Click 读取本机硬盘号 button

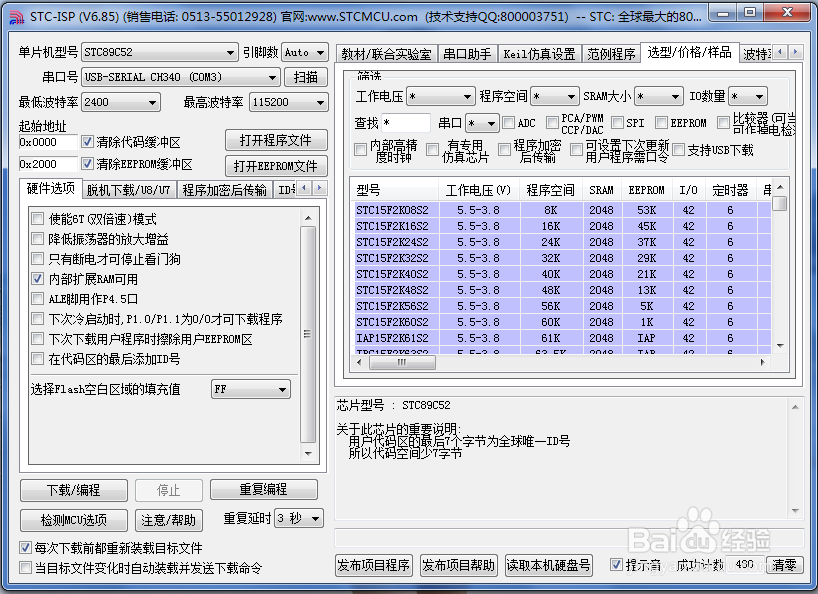click(549, 565)
